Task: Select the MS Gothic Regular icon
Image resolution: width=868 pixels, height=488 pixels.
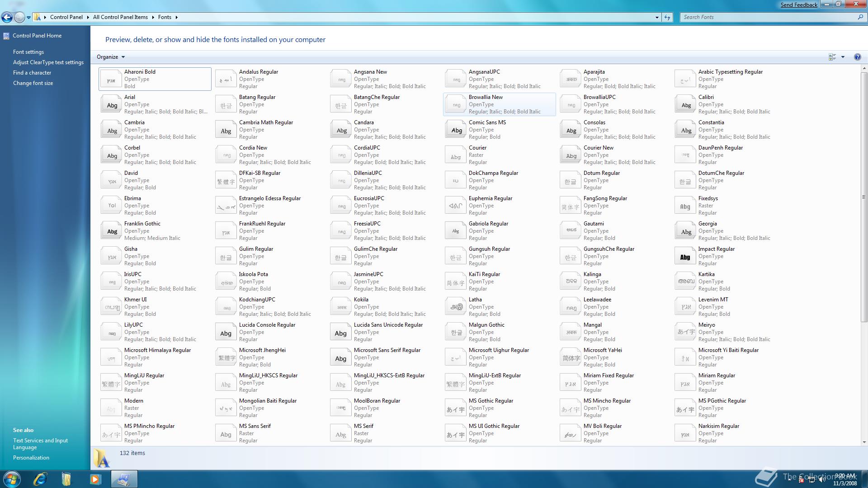Action: point(456,408)
